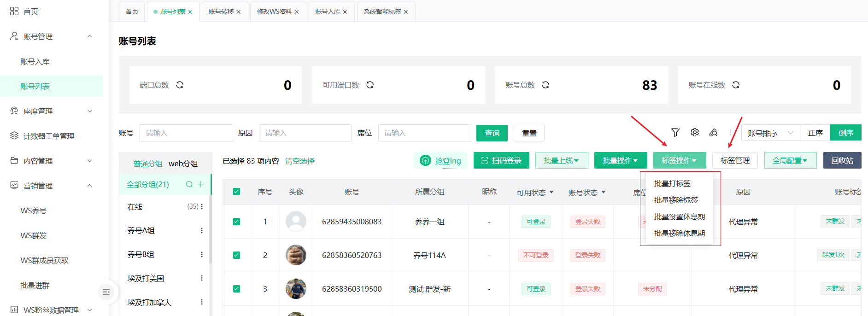Open the column settings gear icon
The width and height of the screenshot is (868, 316).
(695, 133)
